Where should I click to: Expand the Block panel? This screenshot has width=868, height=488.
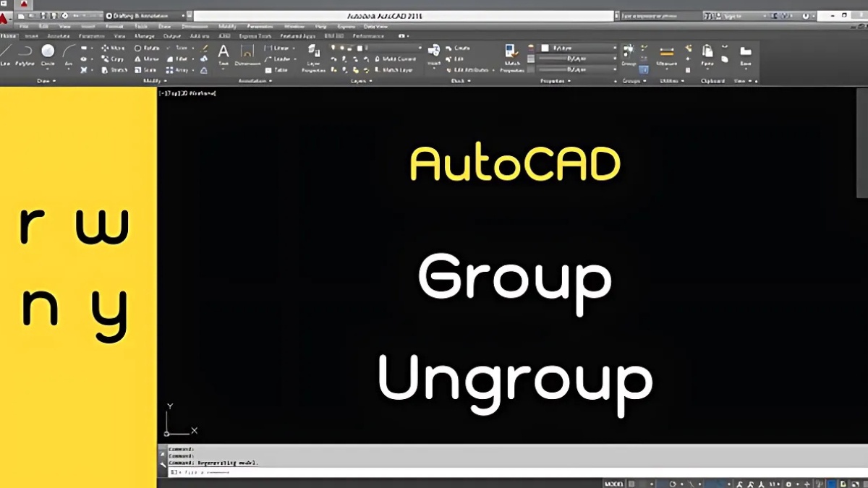[461, 81]
